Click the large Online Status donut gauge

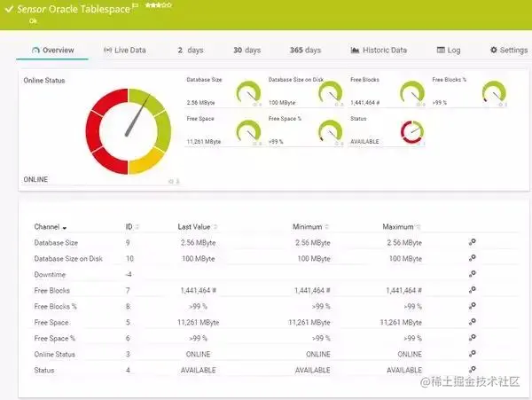coord(128,131)
